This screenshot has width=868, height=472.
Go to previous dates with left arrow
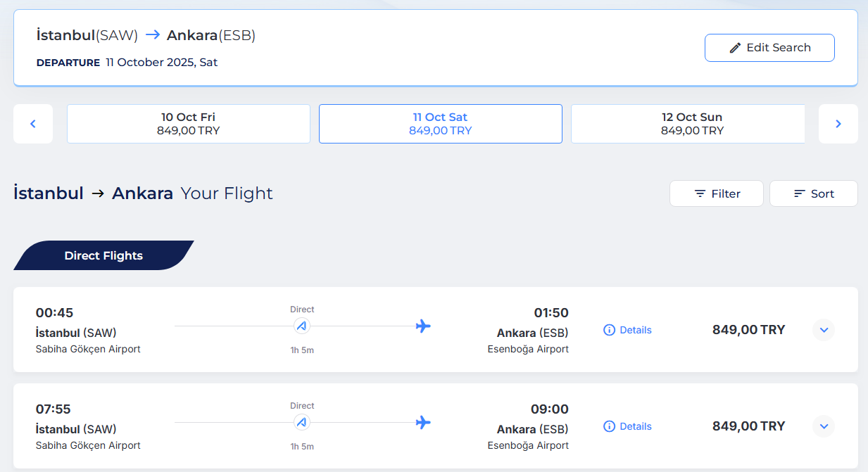point(33,124)
